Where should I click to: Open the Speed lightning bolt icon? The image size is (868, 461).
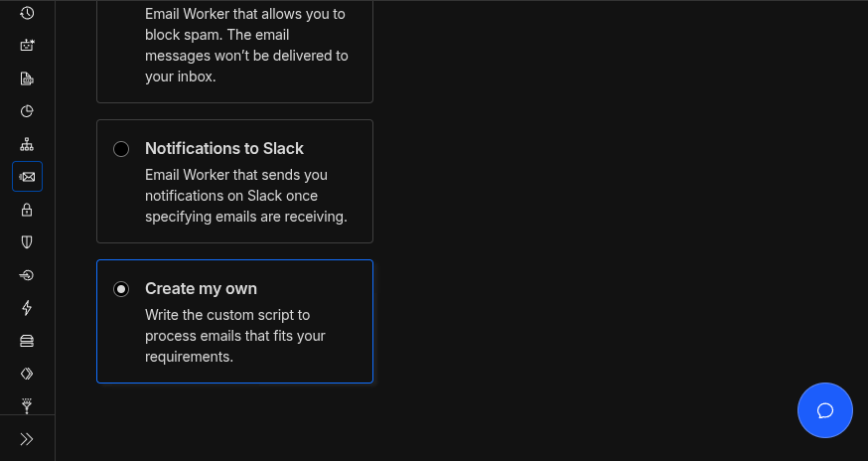[27, 308]
